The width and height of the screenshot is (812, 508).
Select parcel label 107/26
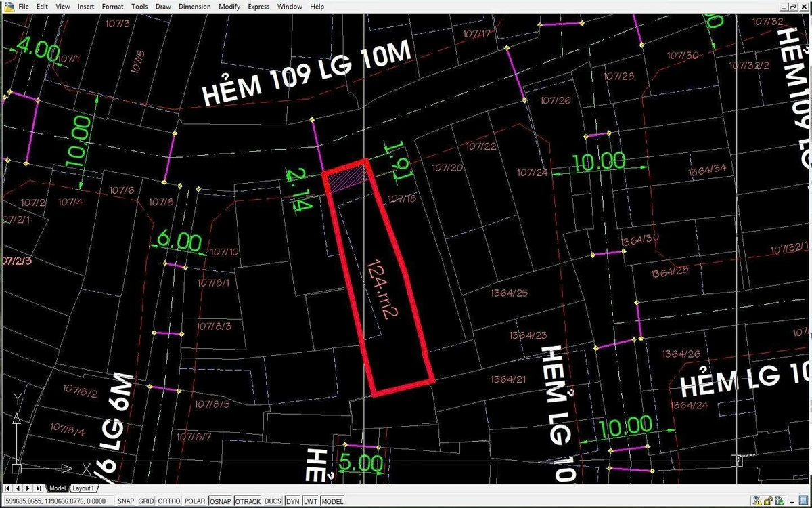tap(556, 100)
